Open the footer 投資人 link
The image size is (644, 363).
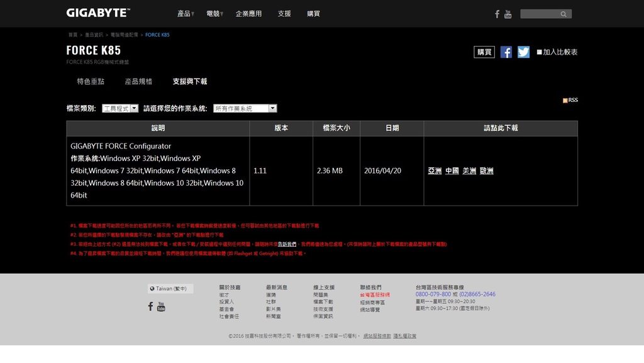tap(226, 302)
